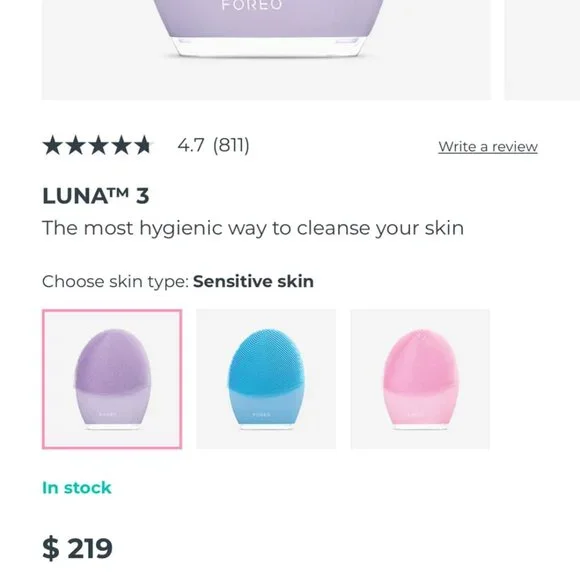The height and width of the screenshot is (580, 580).
Task: Select the purple Sensitive skin LUNA 3
Action: pyautogui.click(x=112, y=379)
